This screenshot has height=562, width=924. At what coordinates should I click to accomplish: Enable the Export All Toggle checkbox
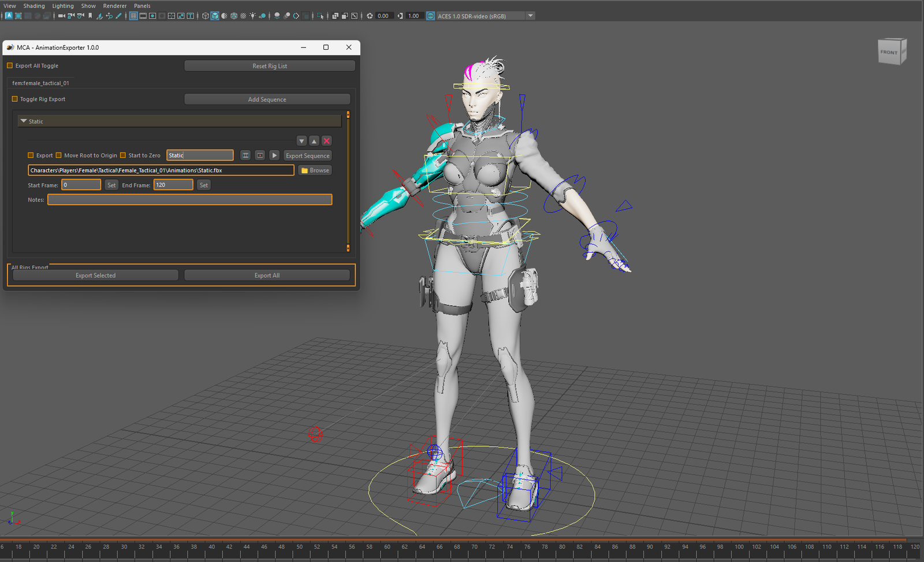tap(10, 65)
